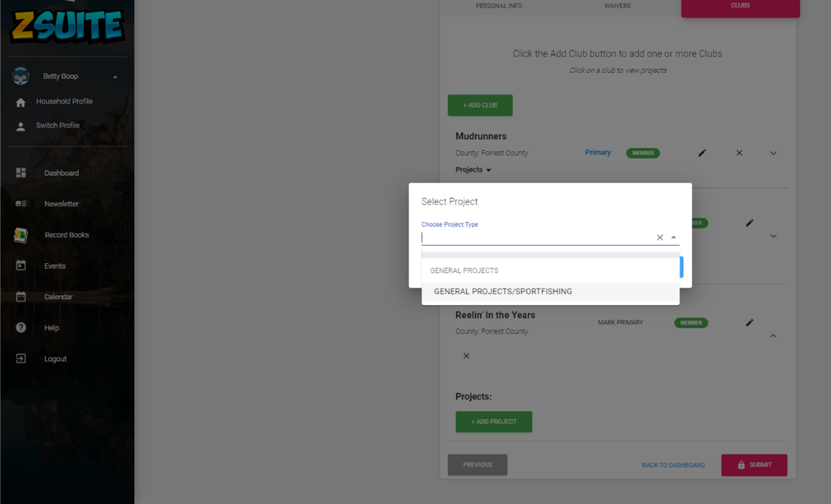Click the Help question mark icon

[x=21, y=328]
